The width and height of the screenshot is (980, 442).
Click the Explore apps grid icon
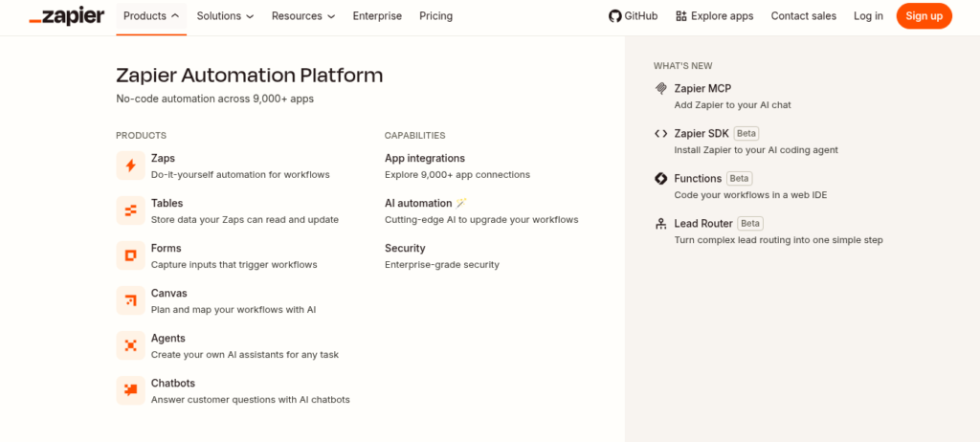tap(681, 16)
